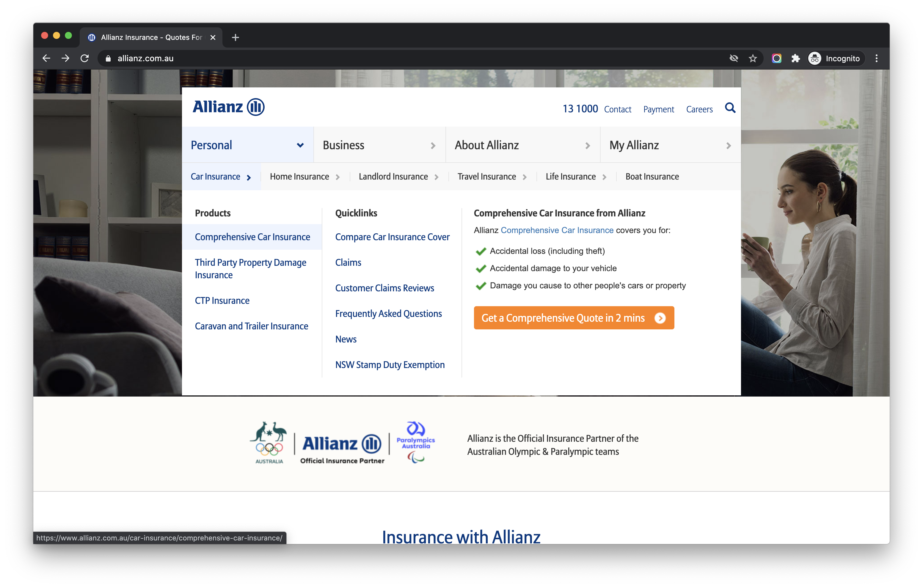Click the inline Comprehensive Car Insurance text link
The image size is (923, 588).
coord(557,230)
